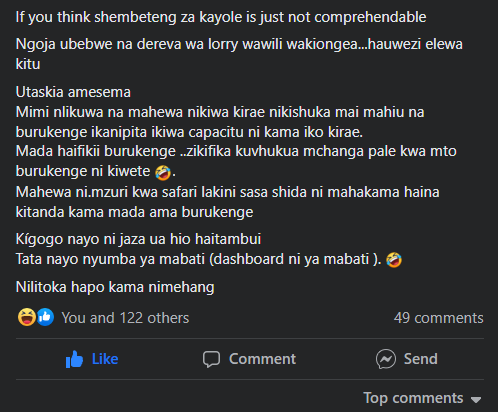Toggle the Like button label off

[105, 359]
